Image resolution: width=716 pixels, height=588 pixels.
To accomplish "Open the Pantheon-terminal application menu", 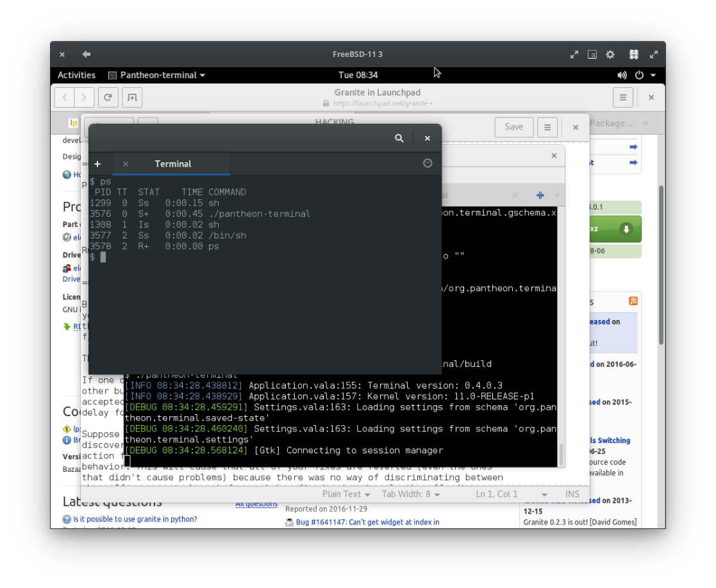I will point(157,75).
